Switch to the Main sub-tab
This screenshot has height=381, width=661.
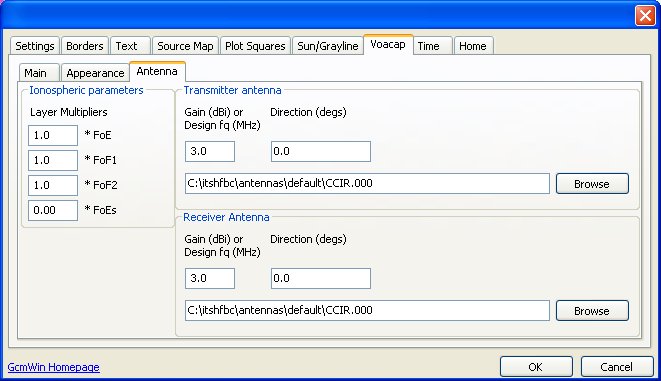point(39,72)
